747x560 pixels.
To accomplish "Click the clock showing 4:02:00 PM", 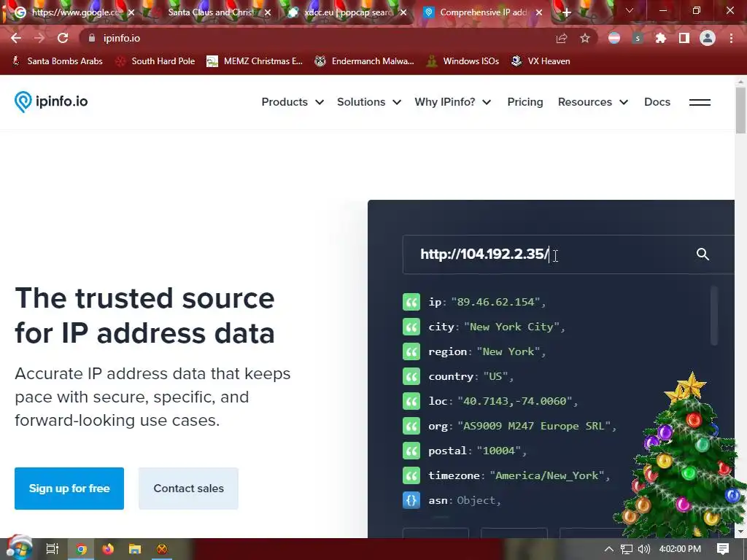I will [x=680, y=549].
